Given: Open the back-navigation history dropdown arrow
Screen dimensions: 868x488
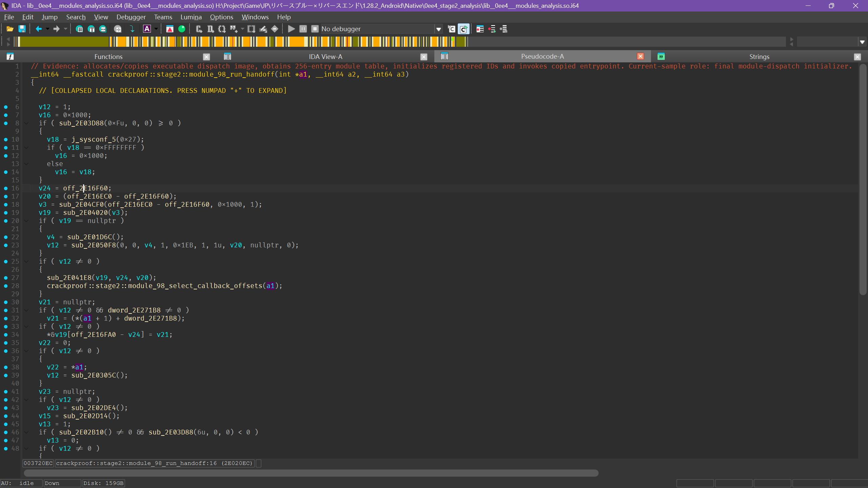Looking at the screenshot, I should [x=47, y=29].
